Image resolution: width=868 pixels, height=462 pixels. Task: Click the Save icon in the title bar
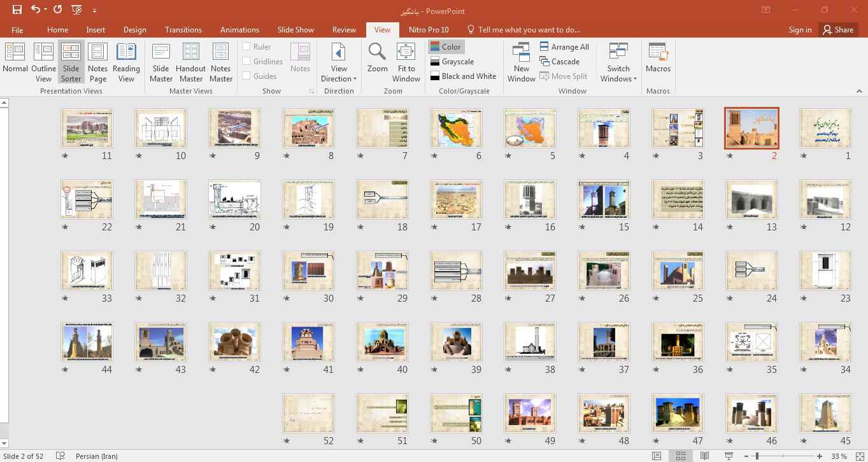click(x=17, y=10)
